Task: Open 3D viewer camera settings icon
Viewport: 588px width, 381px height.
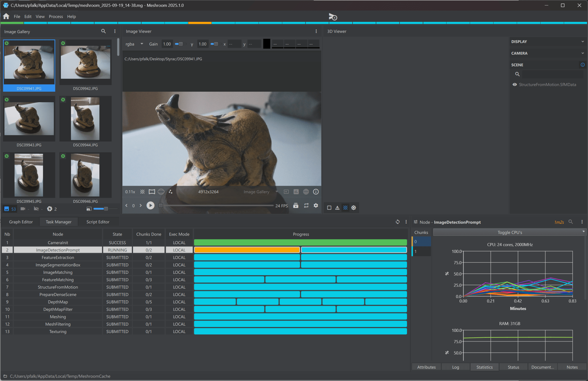Action: (354, 207)
